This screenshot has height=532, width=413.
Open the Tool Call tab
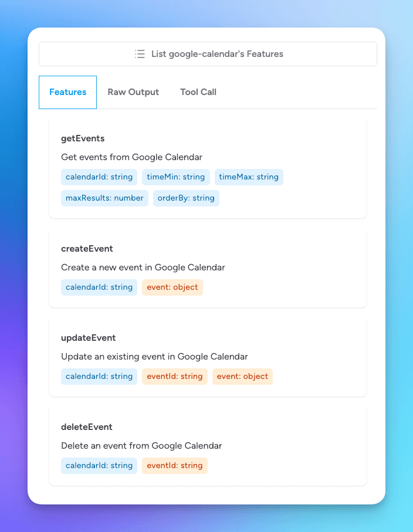[x=198, y=92]
